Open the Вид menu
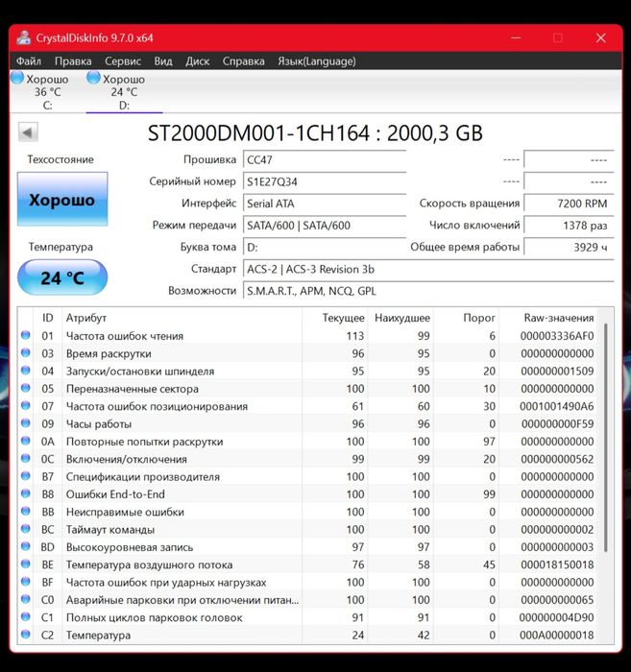631x672 pixels. point(163,61)
